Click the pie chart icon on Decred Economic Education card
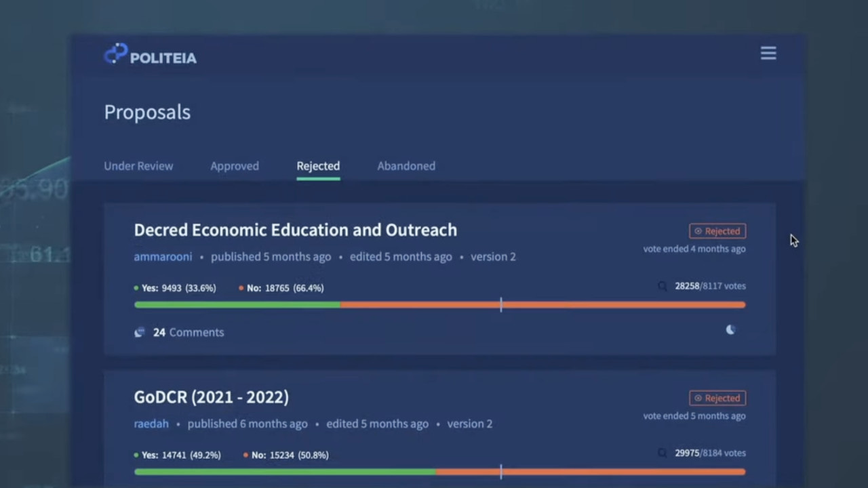This screenshot has width=868, height=488. pos(730,330)
